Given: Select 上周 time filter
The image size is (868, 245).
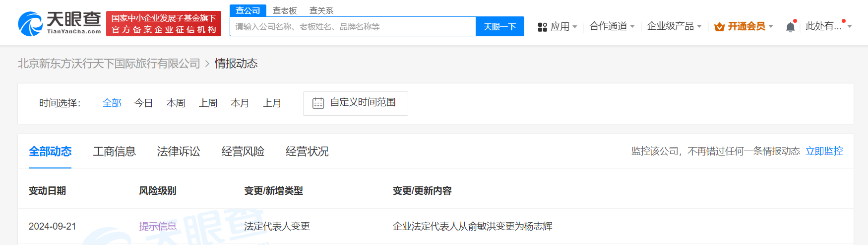Looking at the screenshot, I should [x=208, y=103].
